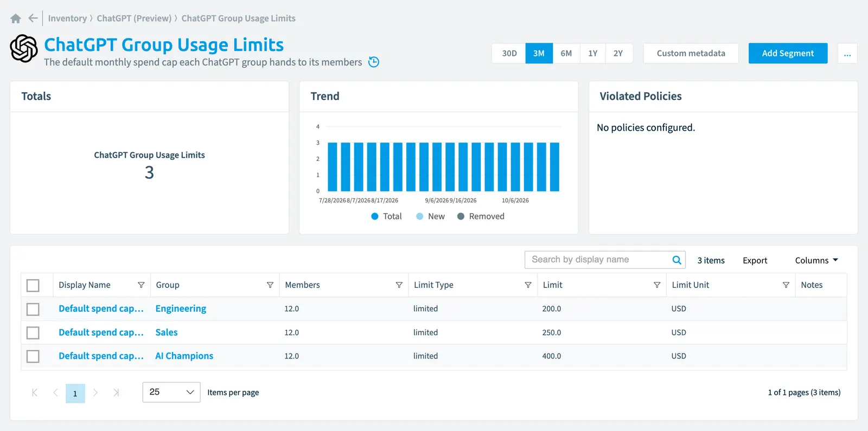Screen dimensions: 868x431
Task: Check the Engineering row checkbox
Action: click(33, 309)
